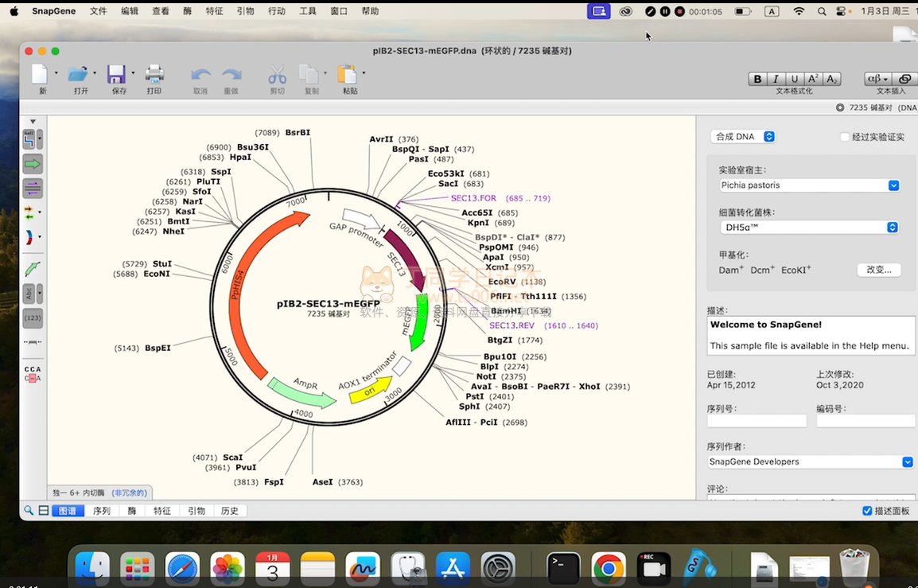Uncheck the 描述面板 checkbox
The height and width of the screenshot is (588, 918).
tap(867, 511)
